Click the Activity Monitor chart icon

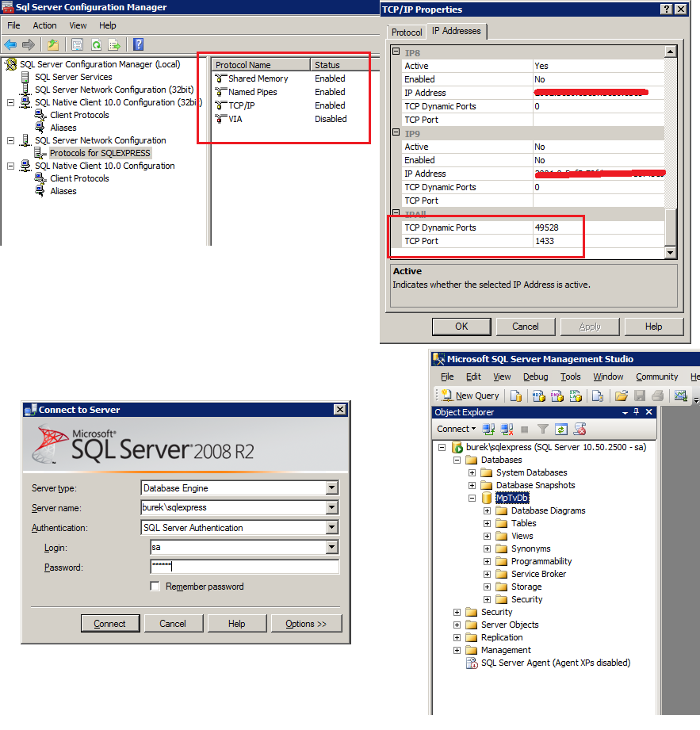680,396
